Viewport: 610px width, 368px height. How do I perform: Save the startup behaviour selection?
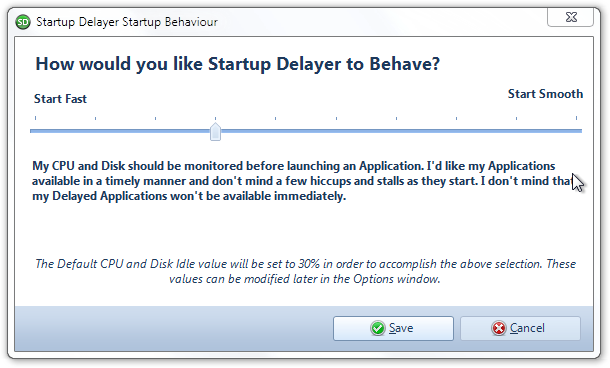click(393, 328)
